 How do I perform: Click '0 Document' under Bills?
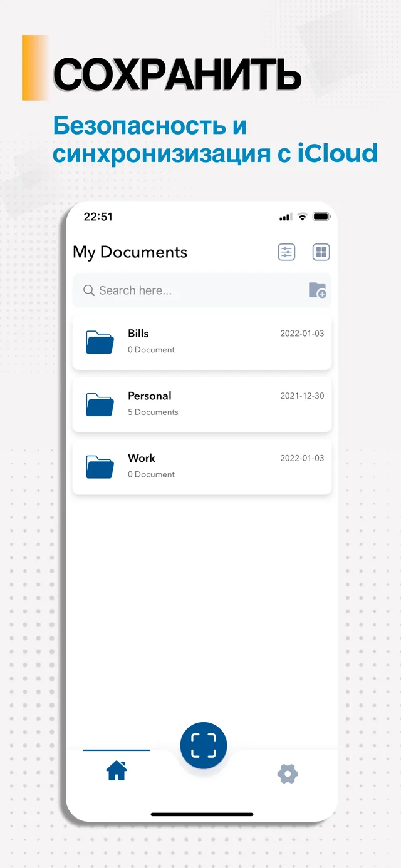click(151, 350)
